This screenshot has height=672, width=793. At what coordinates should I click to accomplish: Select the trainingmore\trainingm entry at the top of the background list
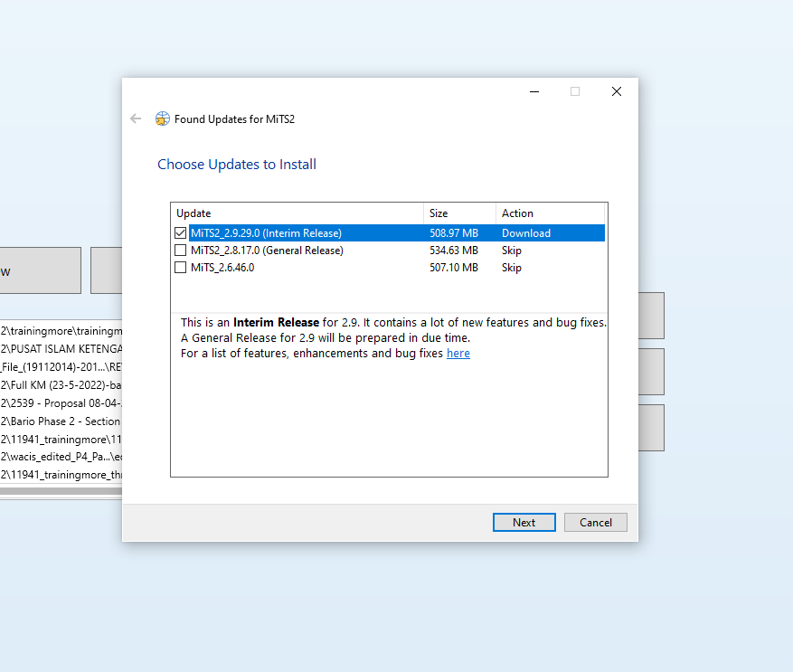pos(61,331)
